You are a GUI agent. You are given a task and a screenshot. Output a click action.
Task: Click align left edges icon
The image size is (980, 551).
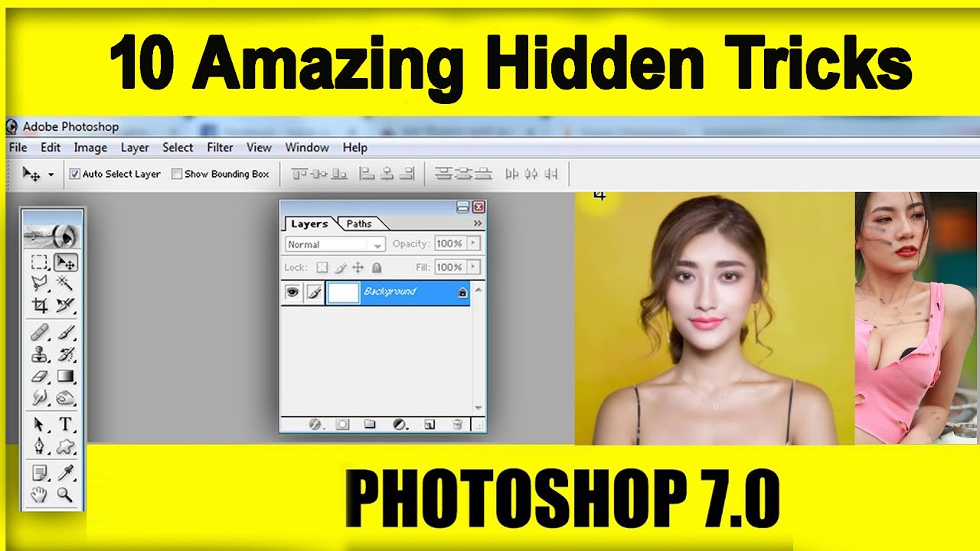pyautogui.click(x=367, y=174)
